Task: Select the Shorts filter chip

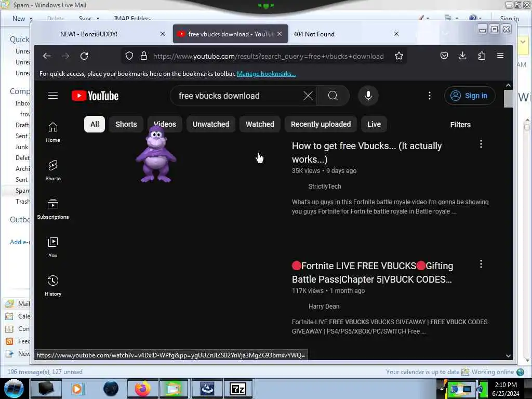Action: 126,124
